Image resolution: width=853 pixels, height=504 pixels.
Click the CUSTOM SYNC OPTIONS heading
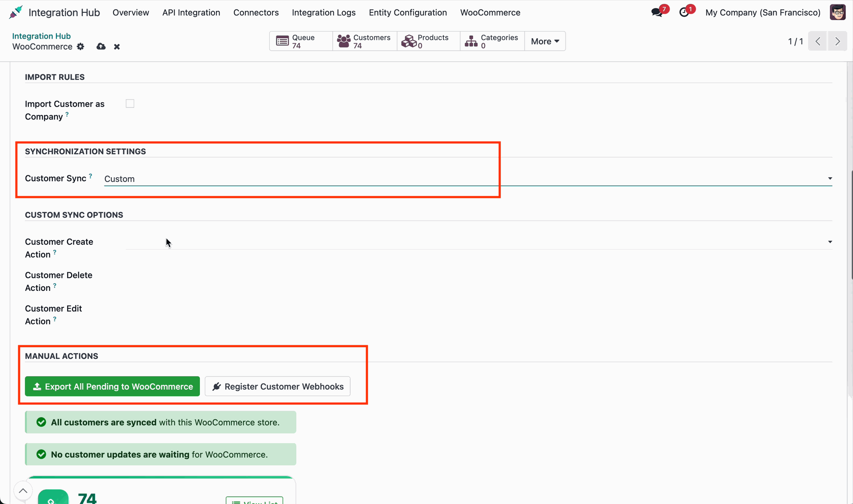(x=74, y=215)
